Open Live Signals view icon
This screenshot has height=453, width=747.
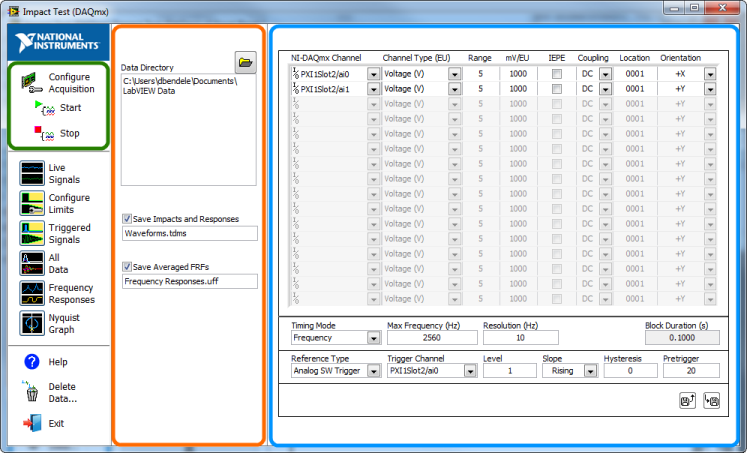32,173
